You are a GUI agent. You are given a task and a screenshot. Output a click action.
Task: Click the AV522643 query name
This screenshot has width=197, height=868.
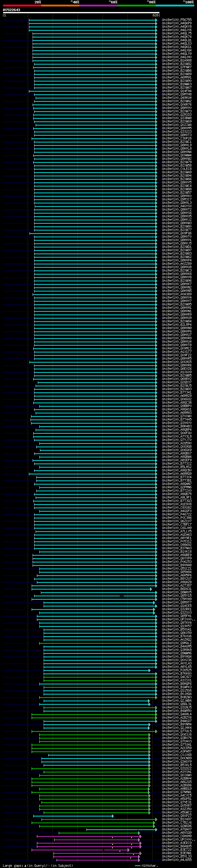click(11, 10)
